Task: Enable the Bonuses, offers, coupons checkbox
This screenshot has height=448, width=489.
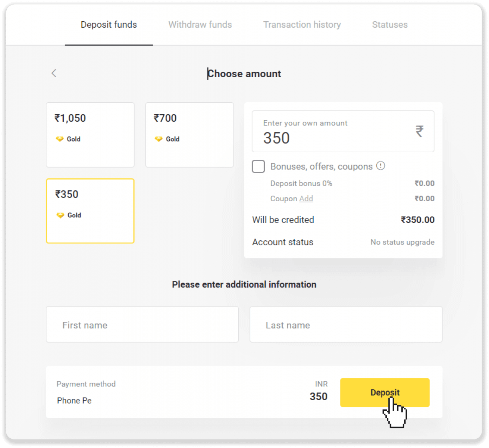Action: (258, 167)
